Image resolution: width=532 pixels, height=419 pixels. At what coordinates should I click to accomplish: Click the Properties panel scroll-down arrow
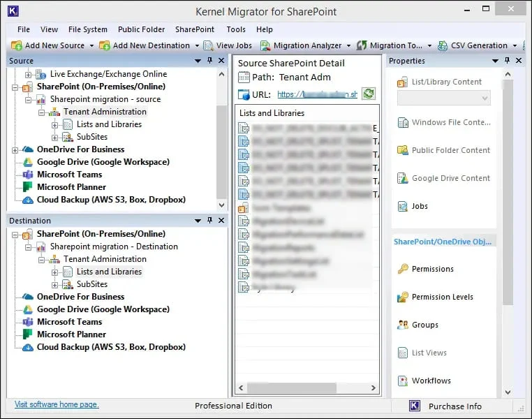(x=508, y=392)
